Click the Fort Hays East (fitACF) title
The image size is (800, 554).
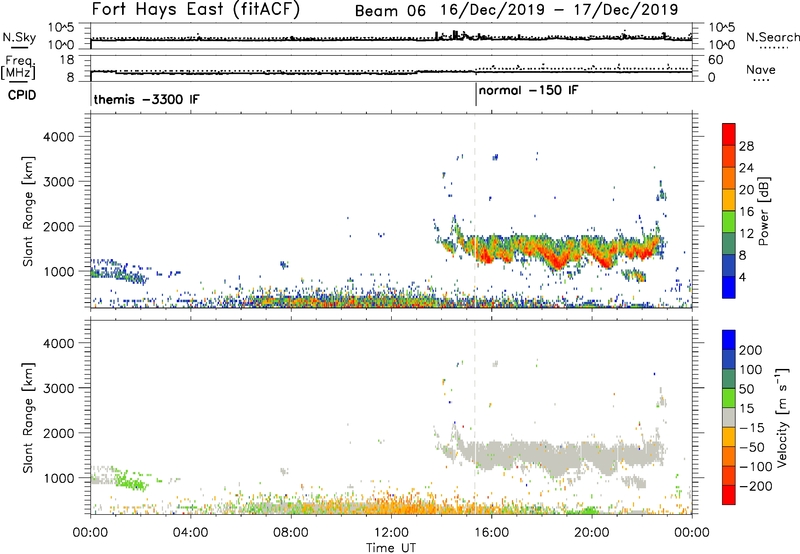coord(196,10)
